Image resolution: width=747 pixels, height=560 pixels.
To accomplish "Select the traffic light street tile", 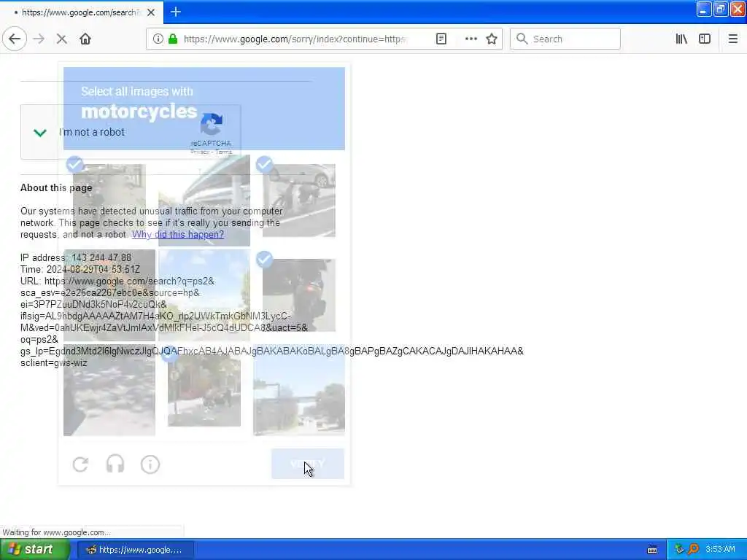I will coord(298,390).
